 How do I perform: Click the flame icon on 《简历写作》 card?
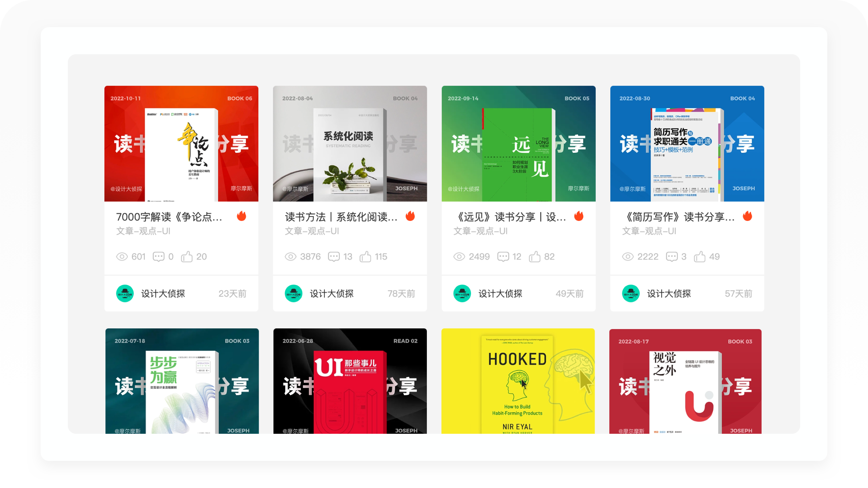(747, 216)
